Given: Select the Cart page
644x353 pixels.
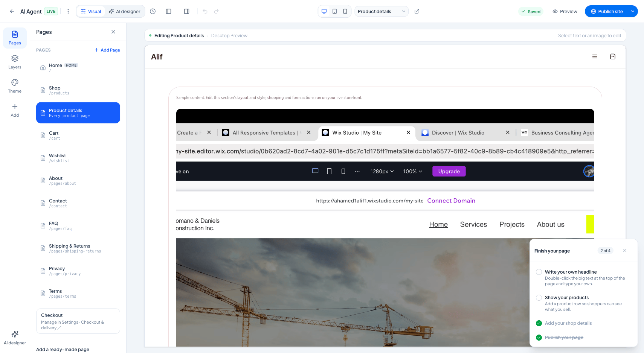Looking at the screenshot, I should pyautogui.click(x=78, y=135).
